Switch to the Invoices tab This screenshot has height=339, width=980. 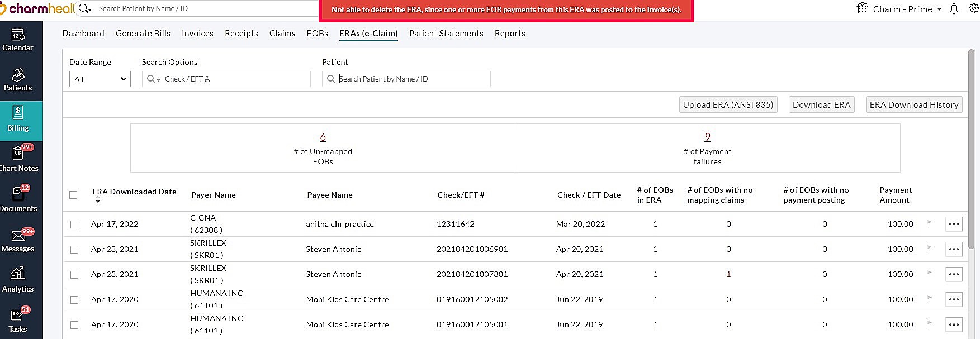click(197, 34)
